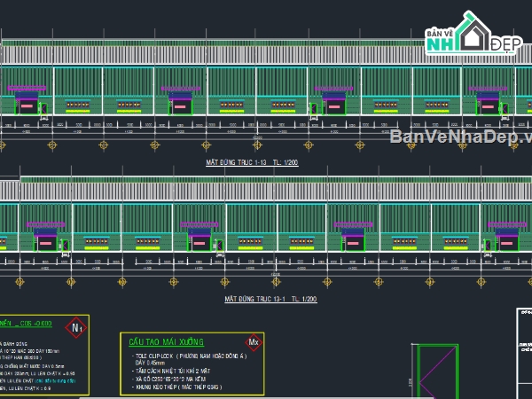Screen dimensions: 532x399
Task: Click the CẤU TẠO MÁI XUỐNG heading
Action: point(166,342)
